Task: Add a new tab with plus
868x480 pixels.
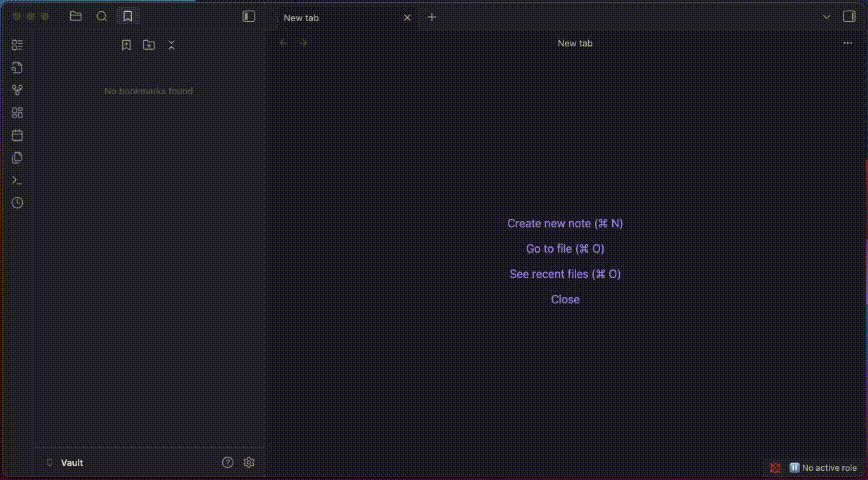Action: pos(432,17)
